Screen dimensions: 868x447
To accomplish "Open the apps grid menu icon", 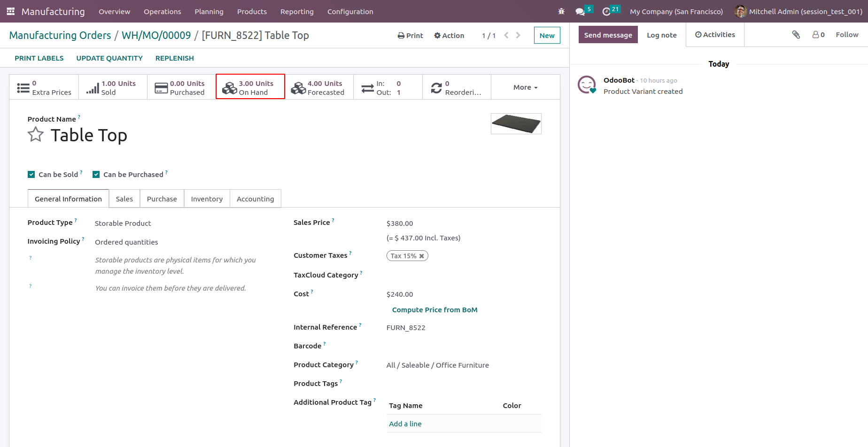I will pos(11,11).
